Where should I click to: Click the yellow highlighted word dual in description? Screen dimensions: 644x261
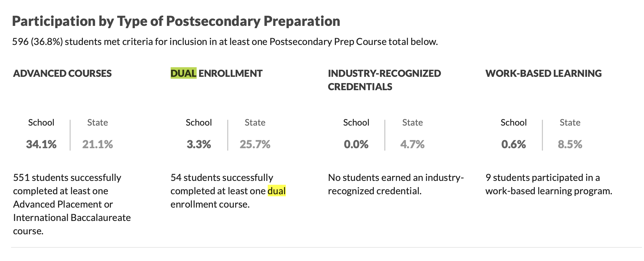277,191
